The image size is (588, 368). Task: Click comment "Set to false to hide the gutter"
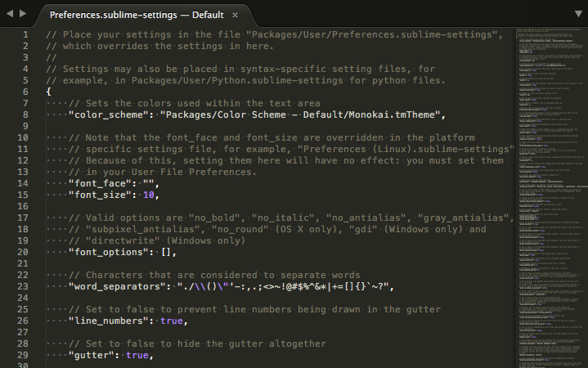click(x=197, y=344)
